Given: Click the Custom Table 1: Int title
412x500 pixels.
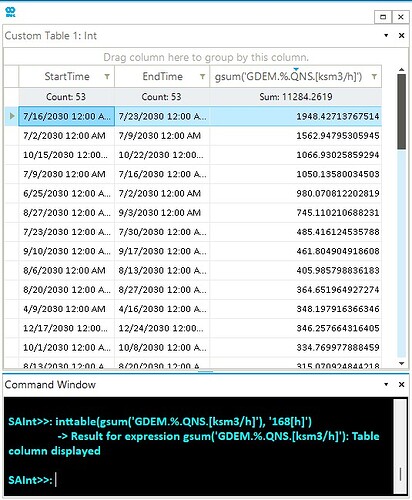Looking at the screenshot, I should pos(51,36).
